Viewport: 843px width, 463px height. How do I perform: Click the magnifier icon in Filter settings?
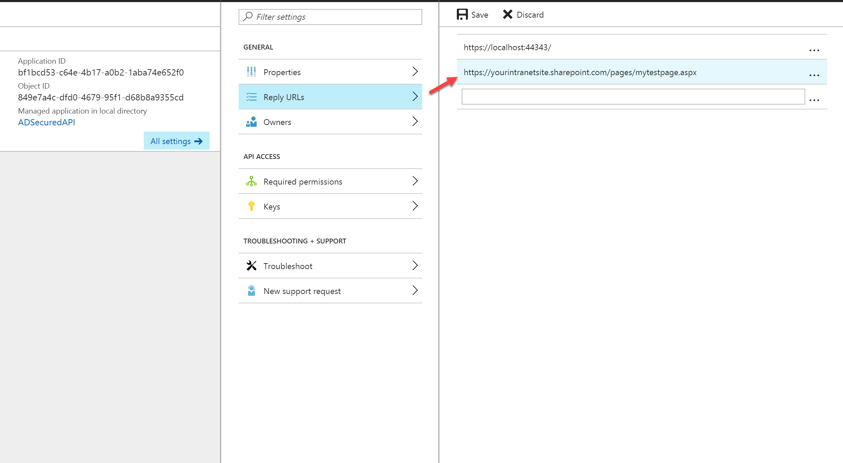pyautogui.click(x=248, y=17)
